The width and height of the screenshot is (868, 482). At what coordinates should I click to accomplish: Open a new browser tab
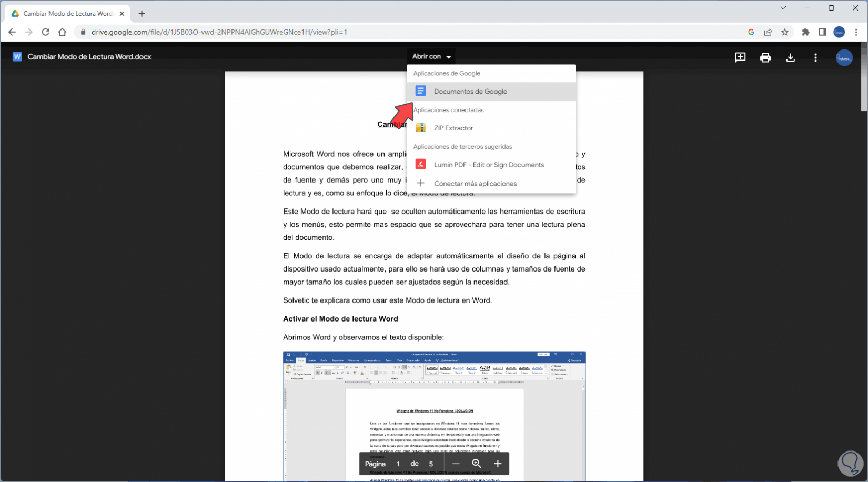point(142,14)
